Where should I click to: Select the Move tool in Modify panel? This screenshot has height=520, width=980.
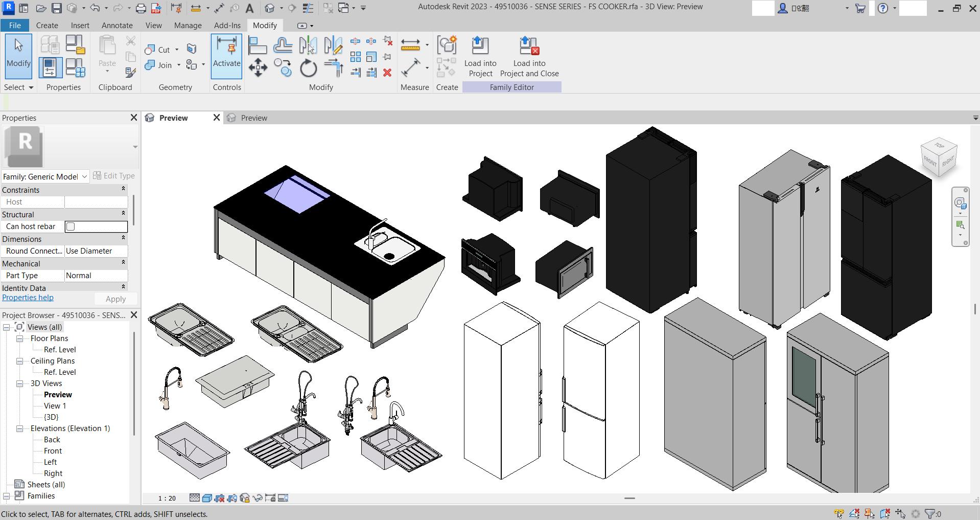click(258, 68)
